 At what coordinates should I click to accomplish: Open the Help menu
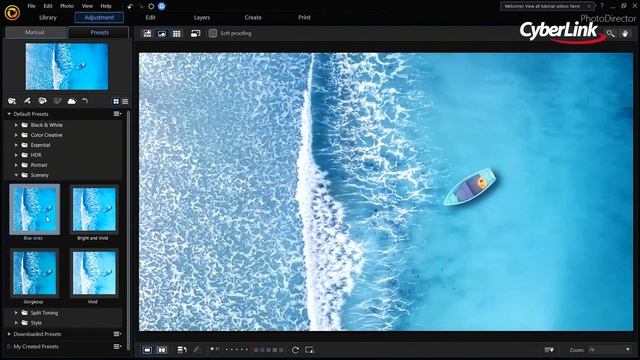pyautogui.click(x=106, y=6)
